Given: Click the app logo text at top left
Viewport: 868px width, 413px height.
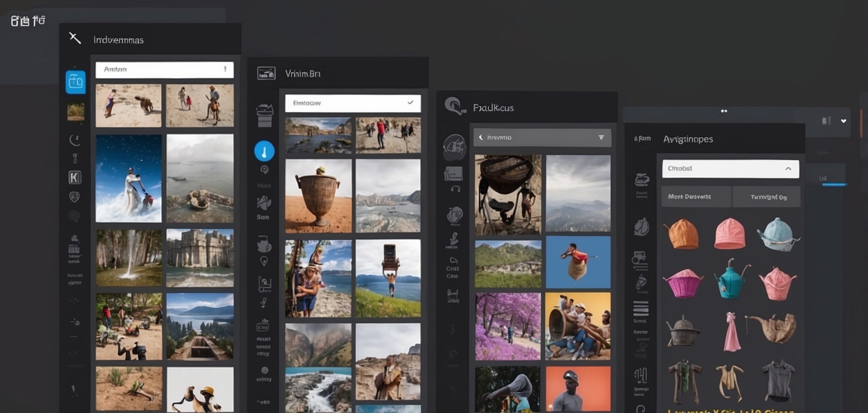Looking at the screenshot, I should (x=28, y=21).
